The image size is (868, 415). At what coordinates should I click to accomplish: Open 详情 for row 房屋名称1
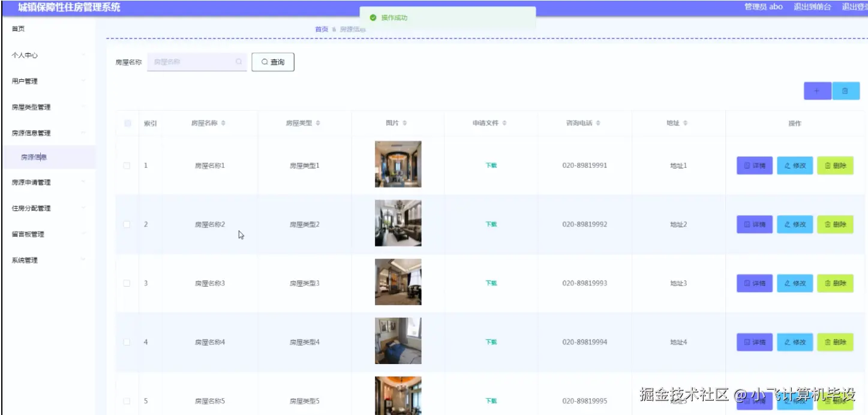[x=755, y=166]
